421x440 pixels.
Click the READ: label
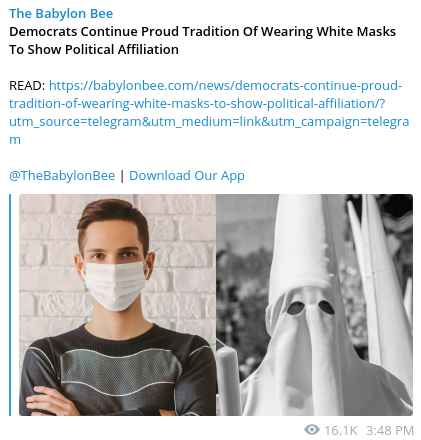point(27,86)
